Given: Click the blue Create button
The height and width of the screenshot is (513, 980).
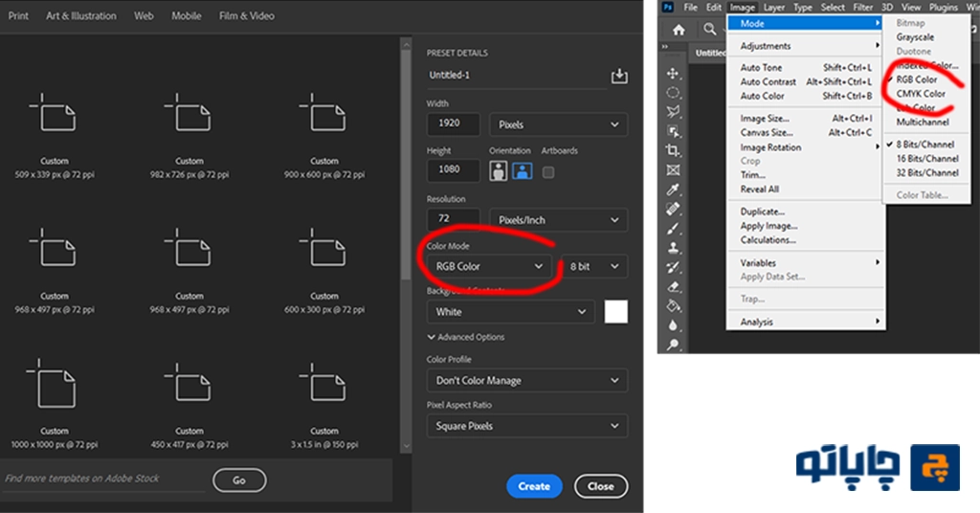Looking at the screenshot, I should [533, 486].
